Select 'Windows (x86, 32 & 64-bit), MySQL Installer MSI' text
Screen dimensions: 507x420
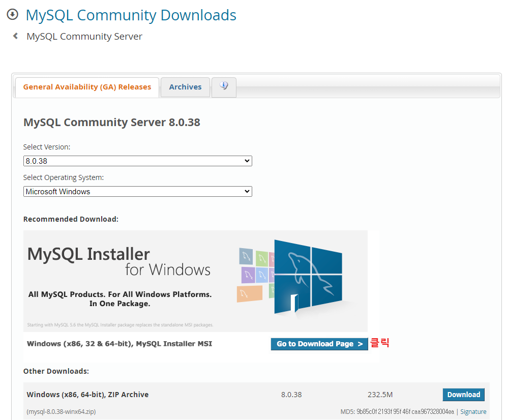[x=120, y=344]
